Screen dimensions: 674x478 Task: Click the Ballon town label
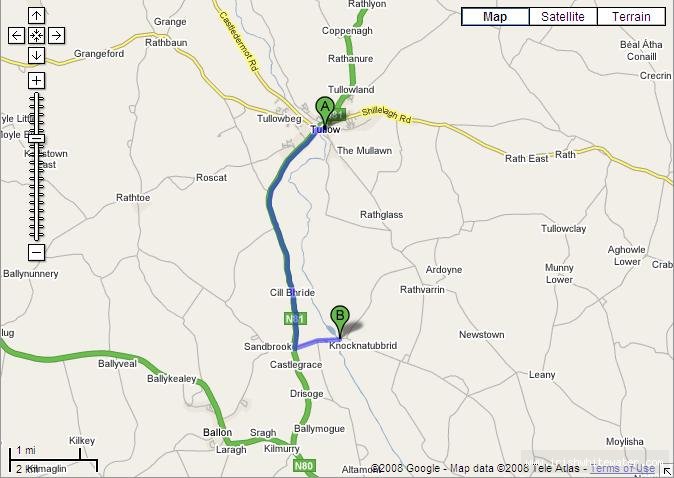(x=218, y=432)
